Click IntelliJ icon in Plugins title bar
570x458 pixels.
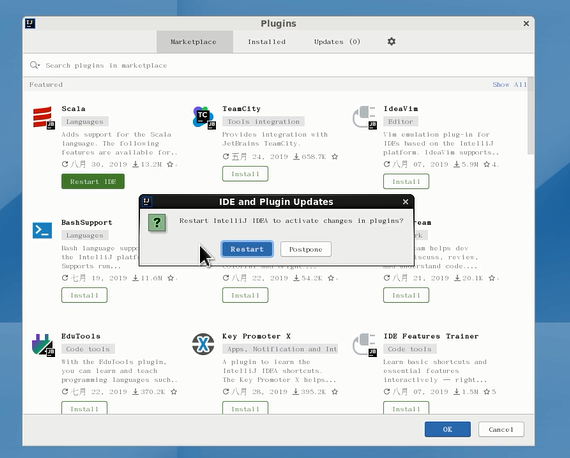(x=30, y=24)
